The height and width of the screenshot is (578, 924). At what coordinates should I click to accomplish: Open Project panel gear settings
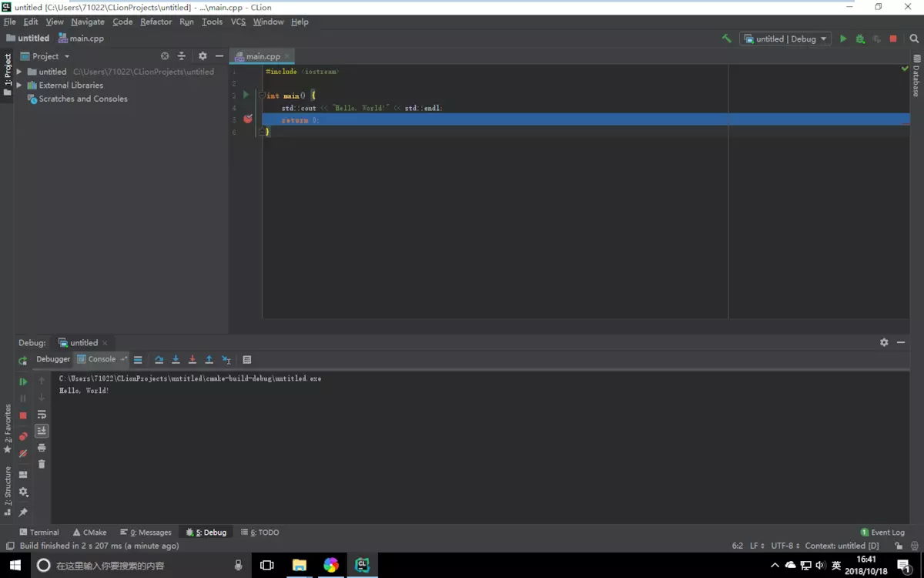click(x=203, y=56)
